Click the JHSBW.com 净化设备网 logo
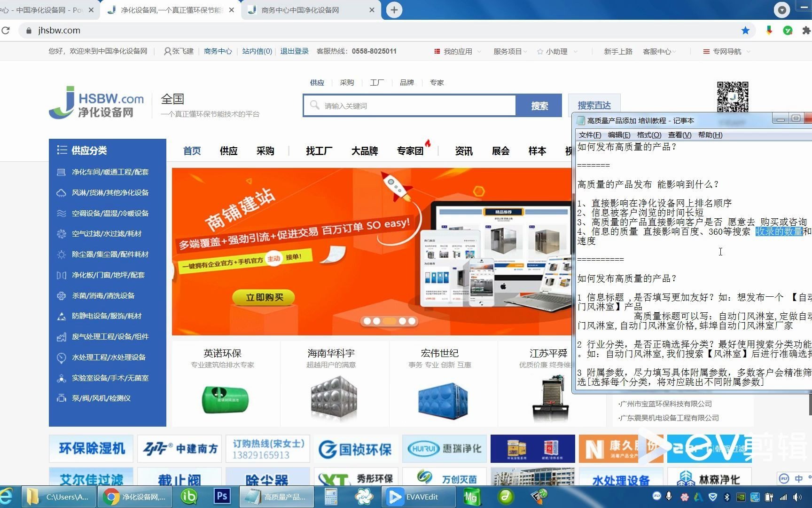 [x=96, y=102]
